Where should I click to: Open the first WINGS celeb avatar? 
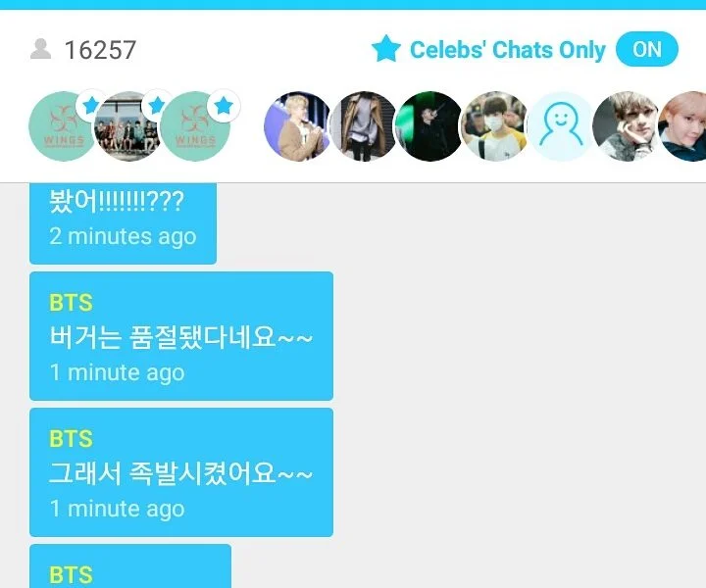pyautogui.click(x=64, y=126)
